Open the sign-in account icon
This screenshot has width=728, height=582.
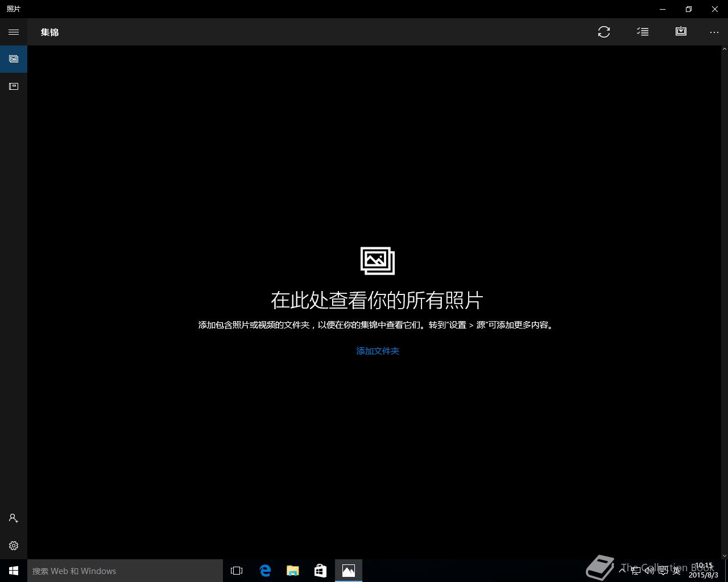tap(14, 518)
